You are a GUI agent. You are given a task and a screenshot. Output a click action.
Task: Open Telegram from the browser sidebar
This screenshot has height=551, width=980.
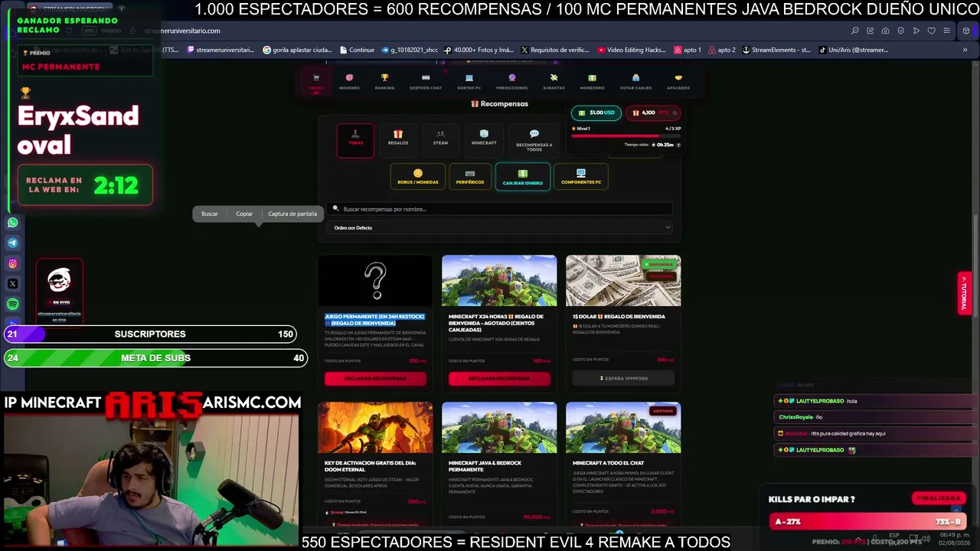(12, 243)
